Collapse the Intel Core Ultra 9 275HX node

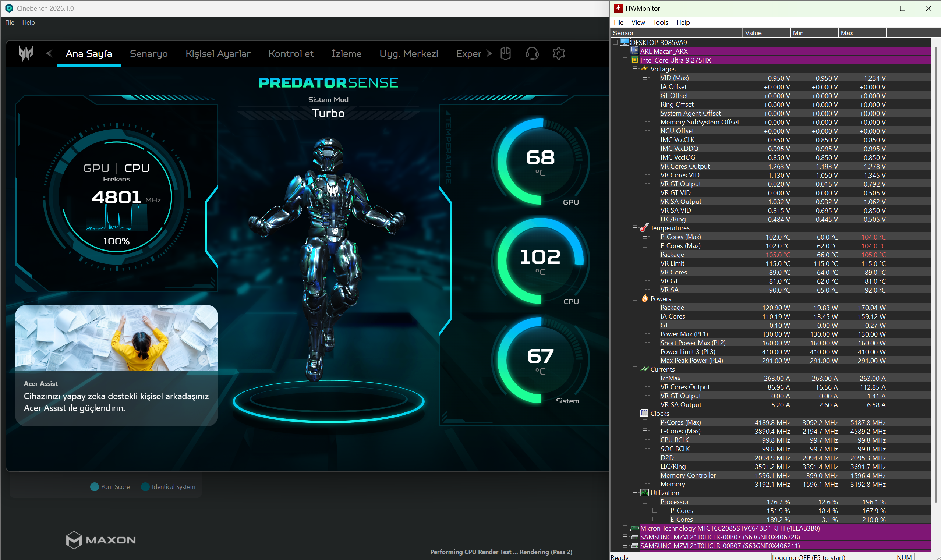[x=625, y=60]
